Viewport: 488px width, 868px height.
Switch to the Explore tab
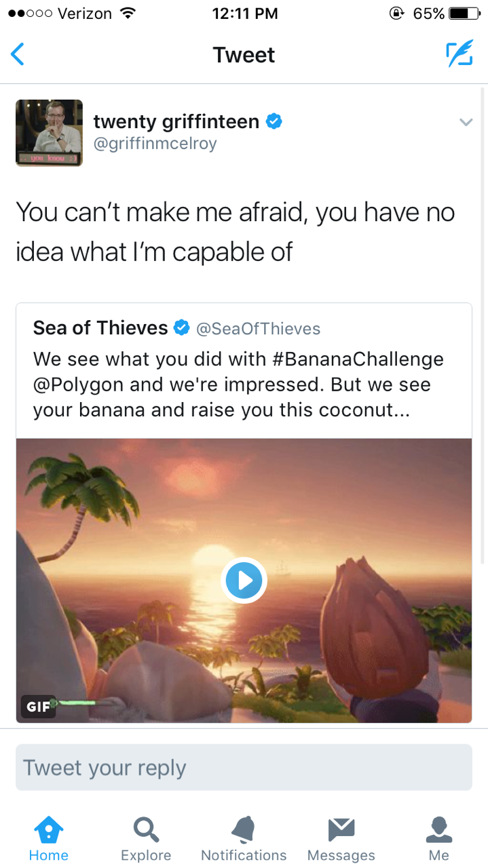[x=146, y=838]
